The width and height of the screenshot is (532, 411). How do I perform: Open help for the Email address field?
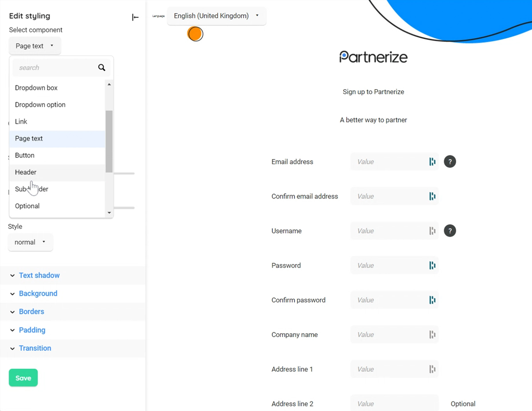(450, 162)
